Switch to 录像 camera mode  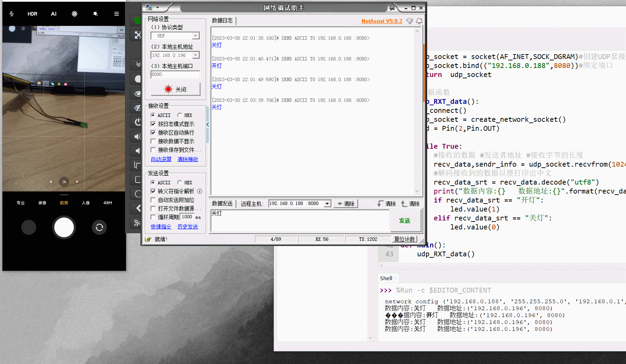click(42, 203)
